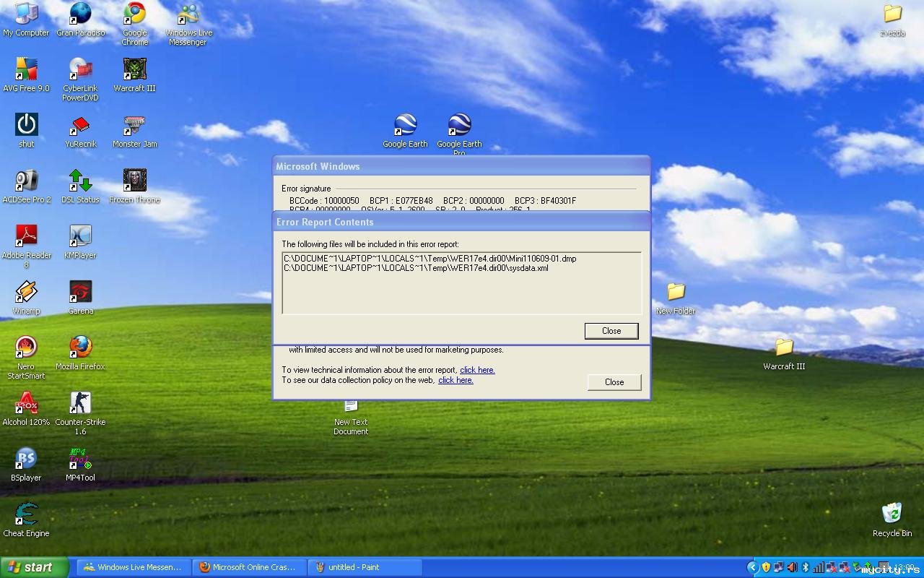
Task: Select the Winamp desktop icon
Action: pyautogui.click(x=26, y=297)
